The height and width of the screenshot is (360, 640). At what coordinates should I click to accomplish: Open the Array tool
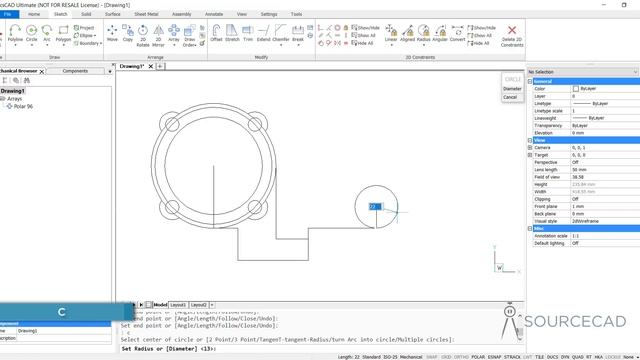click(x=174, y=33)
